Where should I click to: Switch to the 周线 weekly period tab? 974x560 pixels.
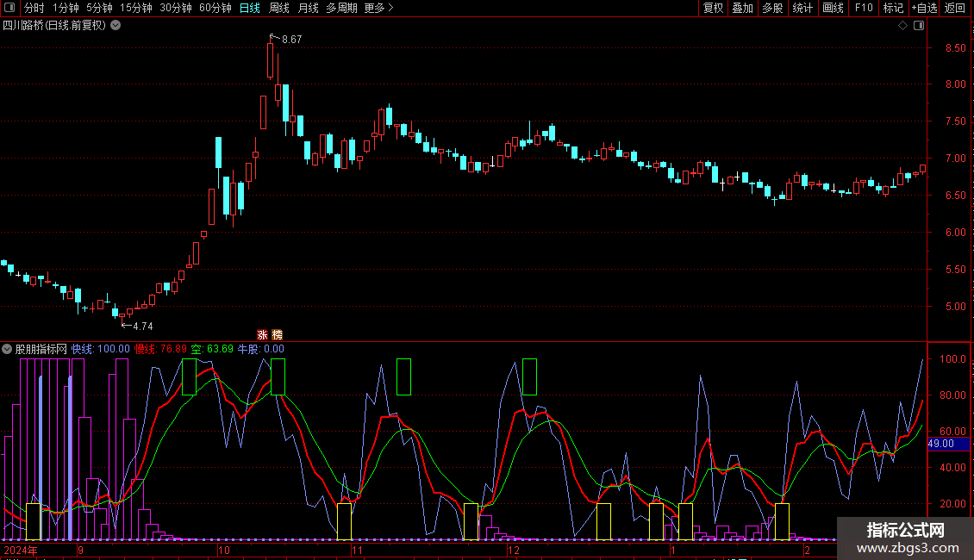click(x=279, y=9)
